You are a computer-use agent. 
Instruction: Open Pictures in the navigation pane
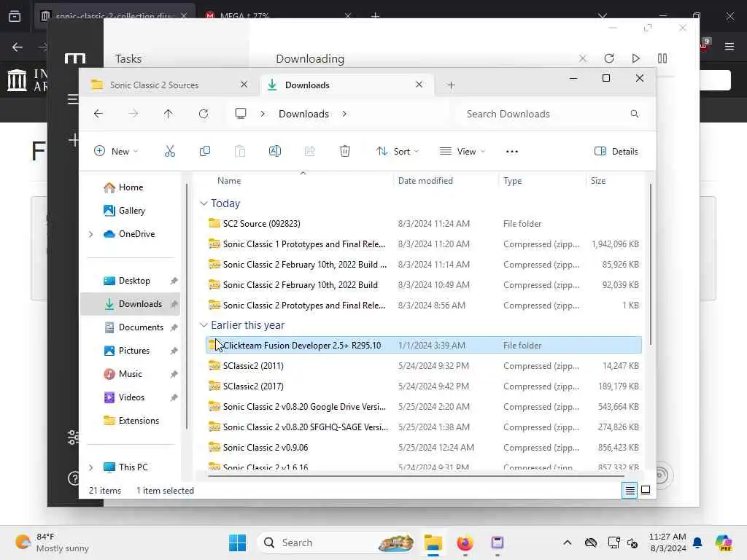(127, 351)
